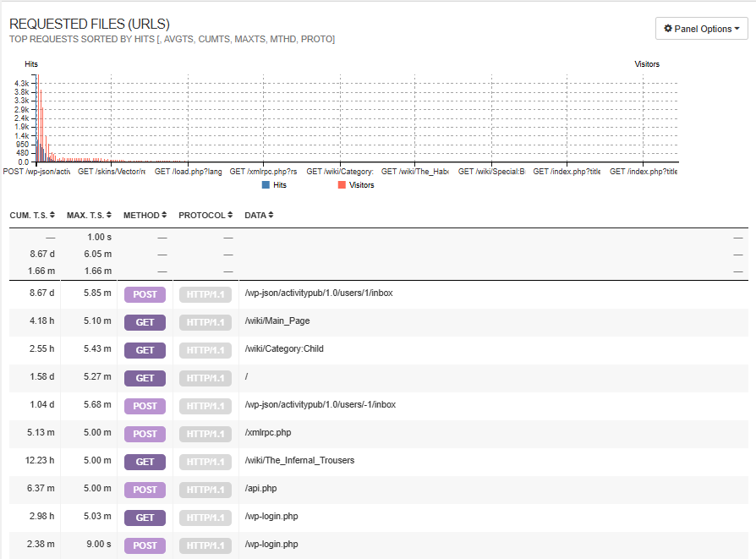Sort by CUM. T.S. column arrows

[x=52, y=216]
